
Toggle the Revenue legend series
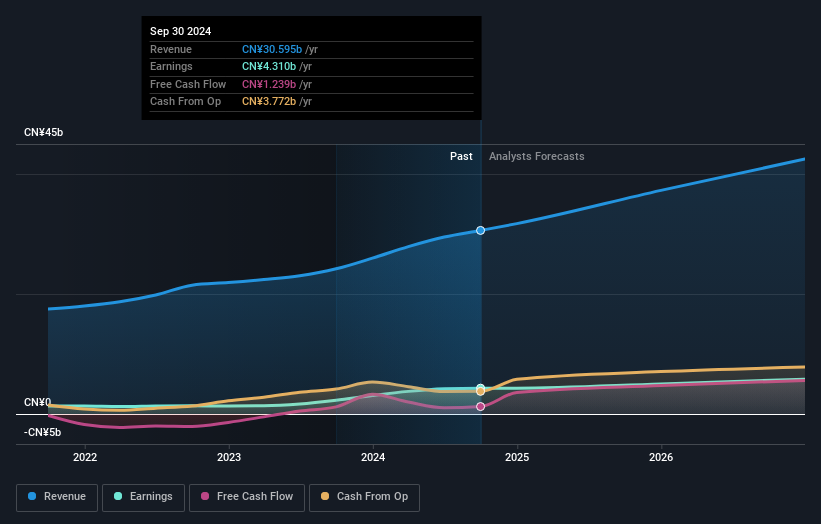(57, 497)
